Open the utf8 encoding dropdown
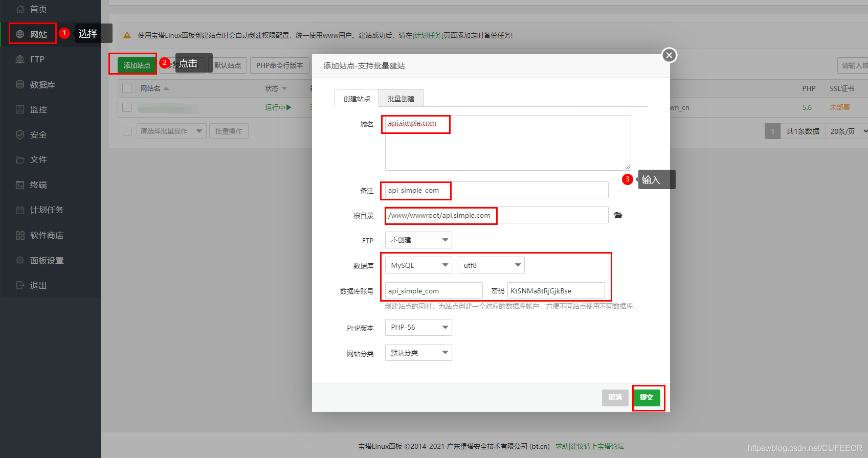The height and width of the screenshot is (458, 868). [491, 265]
